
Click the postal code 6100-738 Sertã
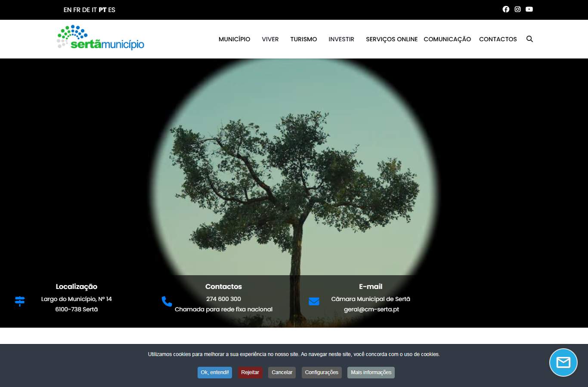77,309
